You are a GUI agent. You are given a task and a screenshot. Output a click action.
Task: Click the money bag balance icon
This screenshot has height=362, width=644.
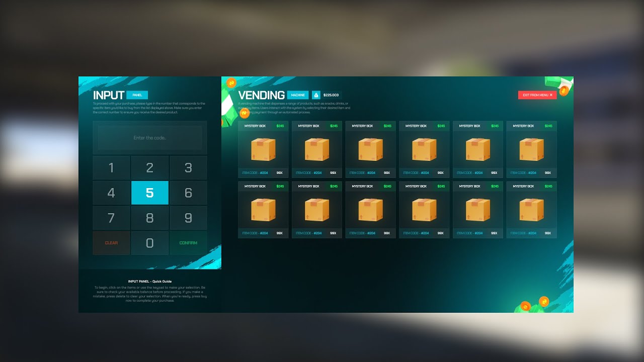point(316,95)
